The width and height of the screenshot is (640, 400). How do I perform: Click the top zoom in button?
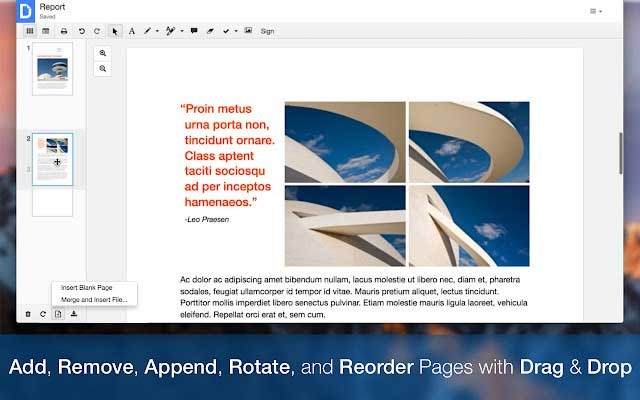click(103, 53)
